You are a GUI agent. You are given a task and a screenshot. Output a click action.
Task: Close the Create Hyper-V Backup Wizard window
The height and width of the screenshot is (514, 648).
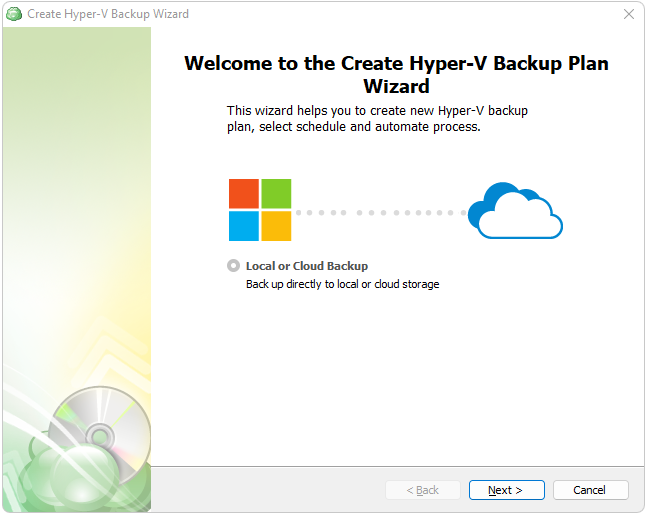(x=629, y=14)
